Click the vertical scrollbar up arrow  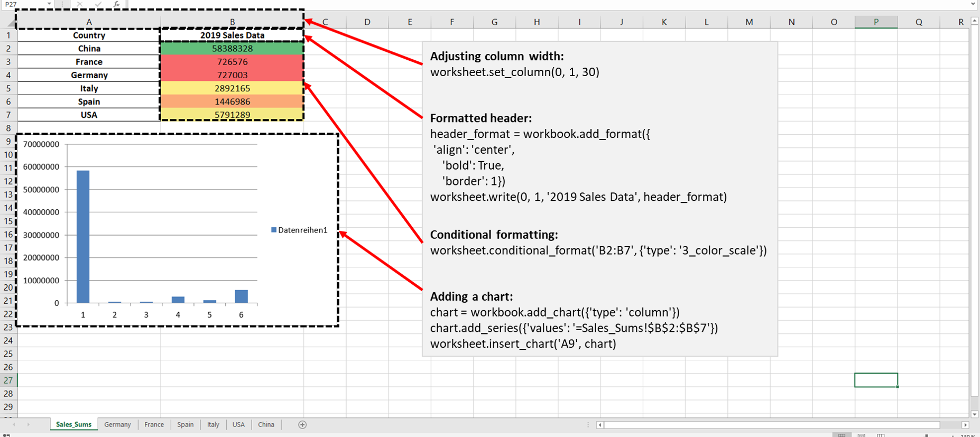pos(975,21)
